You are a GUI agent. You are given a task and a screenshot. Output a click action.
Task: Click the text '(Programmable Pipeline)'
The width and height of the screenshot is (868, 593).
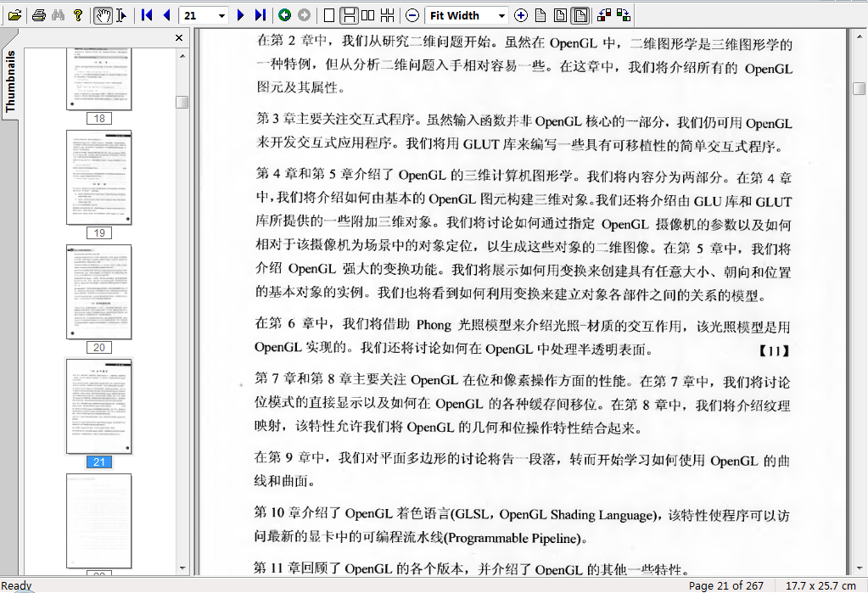tap(514, 538)
